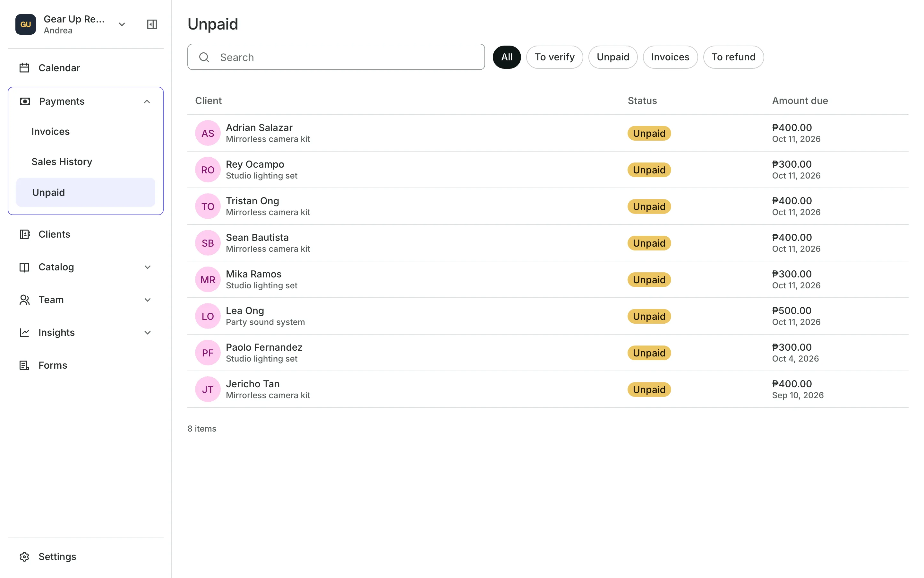The image size is (924, 578).
Task: Click the ₱500.00 amount due
Action: click(791, 311)
